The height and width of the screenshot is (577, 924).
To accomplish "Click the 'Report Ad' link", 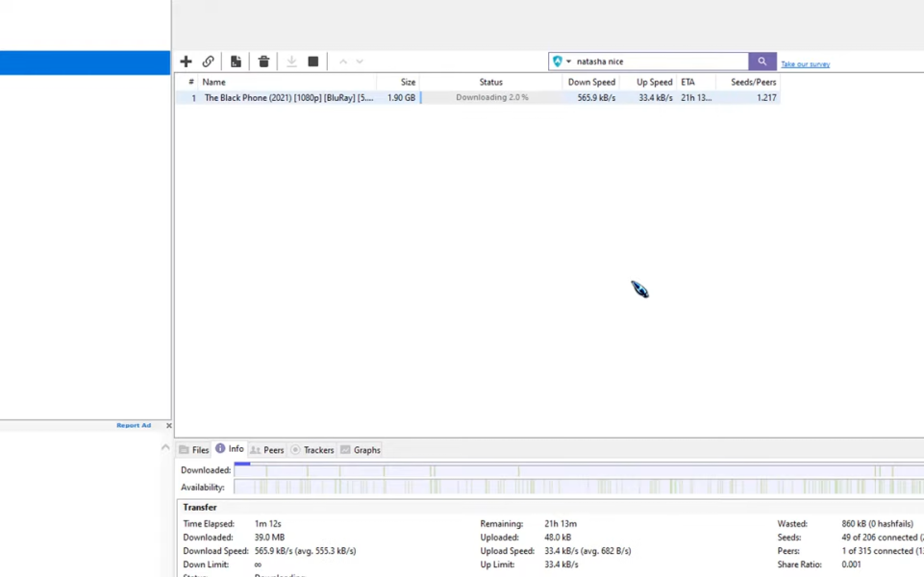I will (134, 425).
